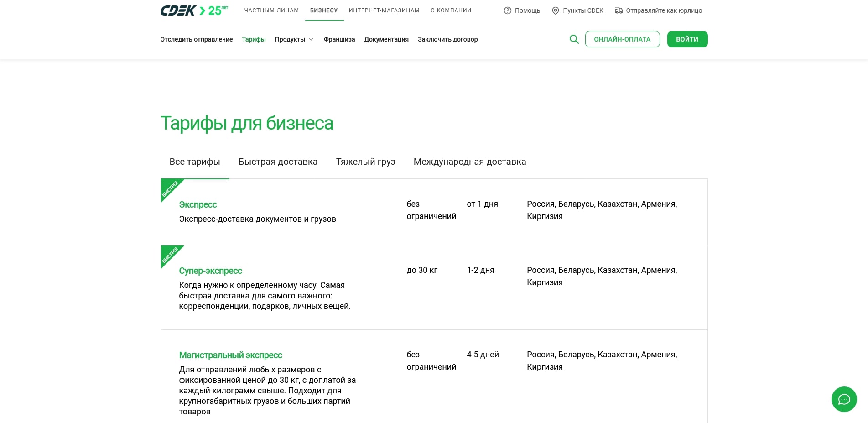
Task: Click the Помощь question mark icon
Action: (x=507, y=10)
